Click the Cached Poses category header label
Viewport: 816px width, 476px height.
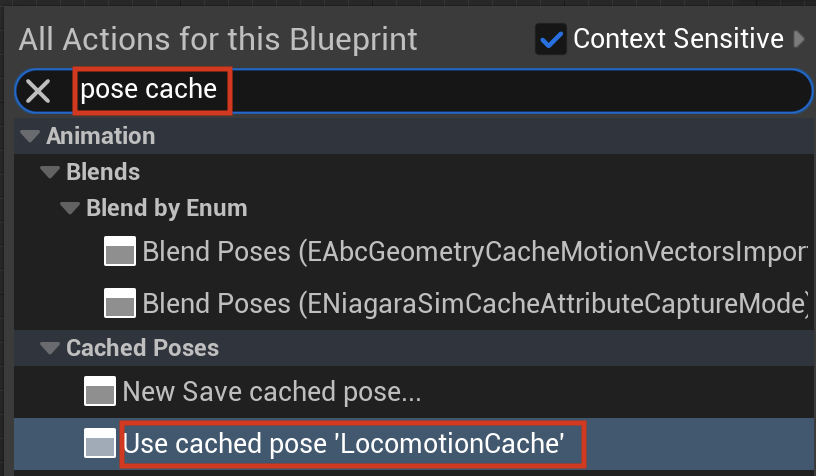[x=143, y=348]
